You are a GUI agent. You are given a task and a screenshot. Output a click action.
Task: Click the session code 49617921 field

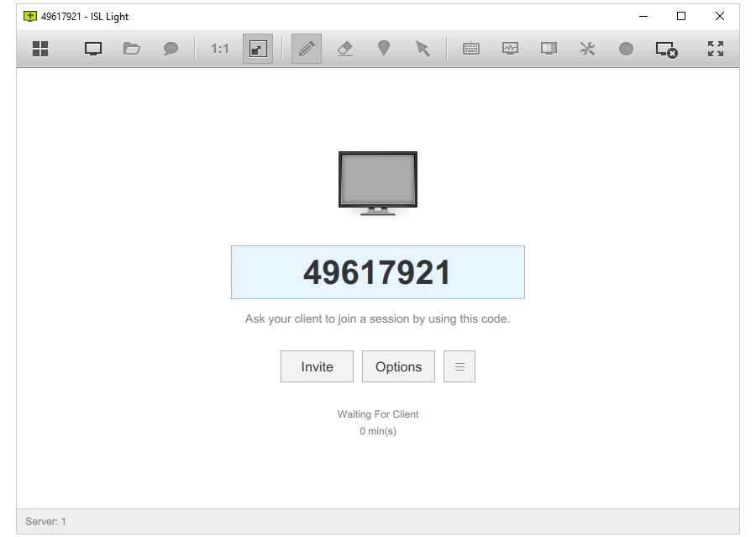pos(377,272)
